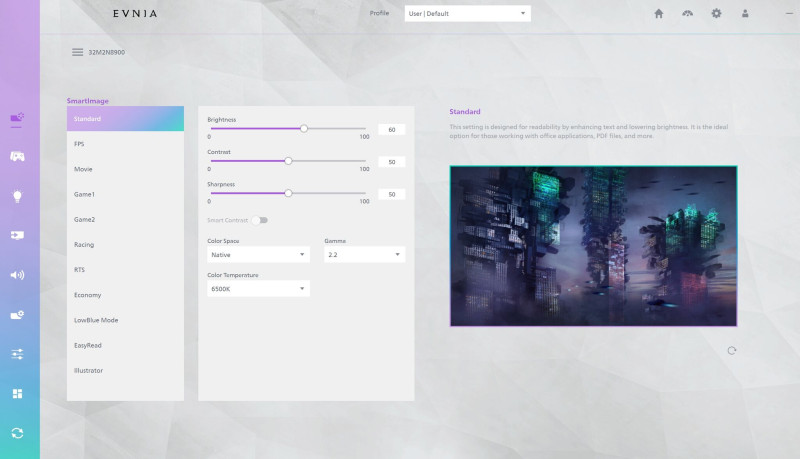
Task: Open the sliders adjustment sidebar icon
Action: 17,354
